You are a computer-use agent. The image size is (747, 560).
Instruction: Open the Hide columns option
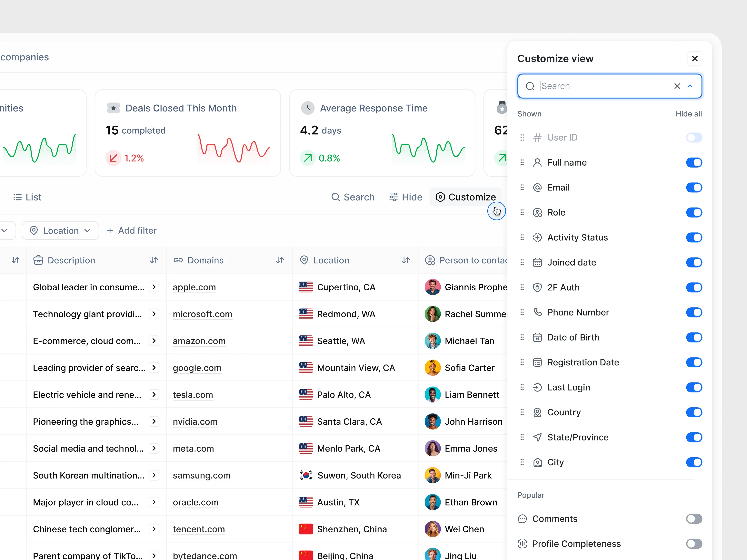click(406, 197)
